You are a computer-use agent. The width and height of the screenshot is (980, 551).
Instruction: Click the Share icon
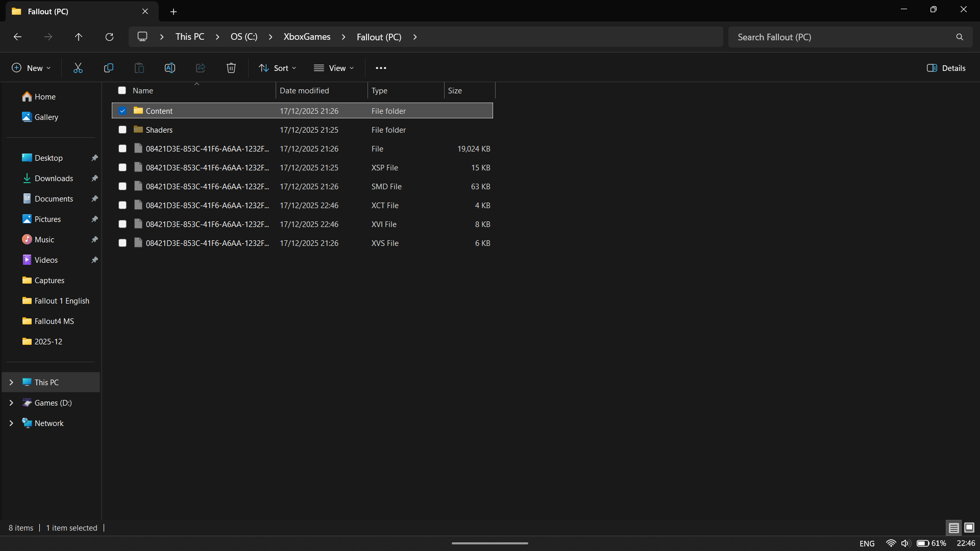[200, 67]
